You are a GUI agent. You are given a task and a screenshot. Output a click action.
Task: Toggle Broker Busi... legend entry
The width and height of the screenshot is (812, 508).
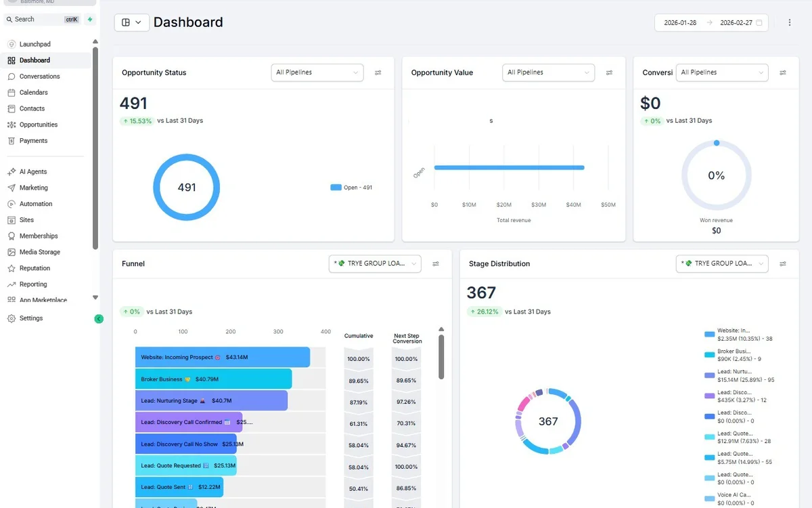(734, 355)
